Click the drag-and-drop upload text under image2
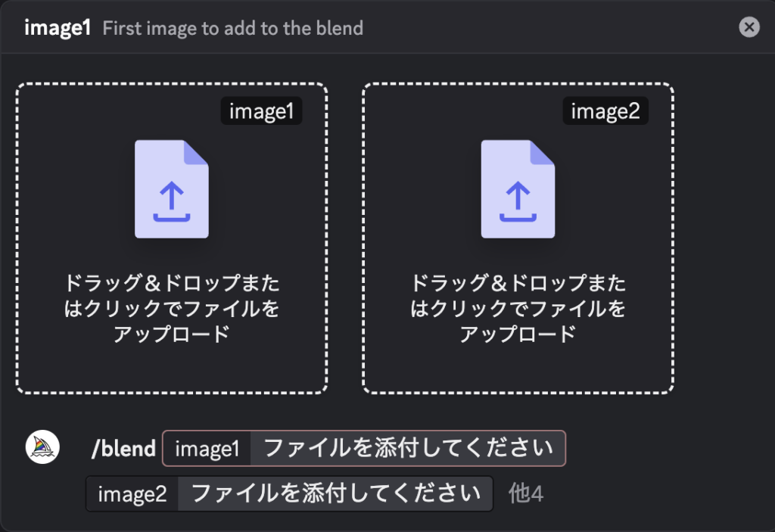This screenshot has height=532, width=775. click(x=518, y=309)
